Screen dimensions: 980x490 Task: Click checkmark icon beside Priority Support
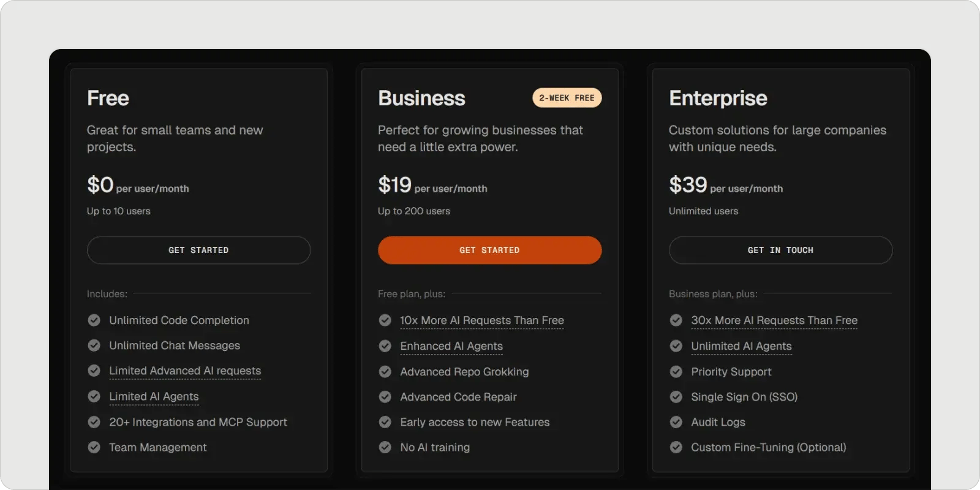pyautogui.click(x=676, y=372)
